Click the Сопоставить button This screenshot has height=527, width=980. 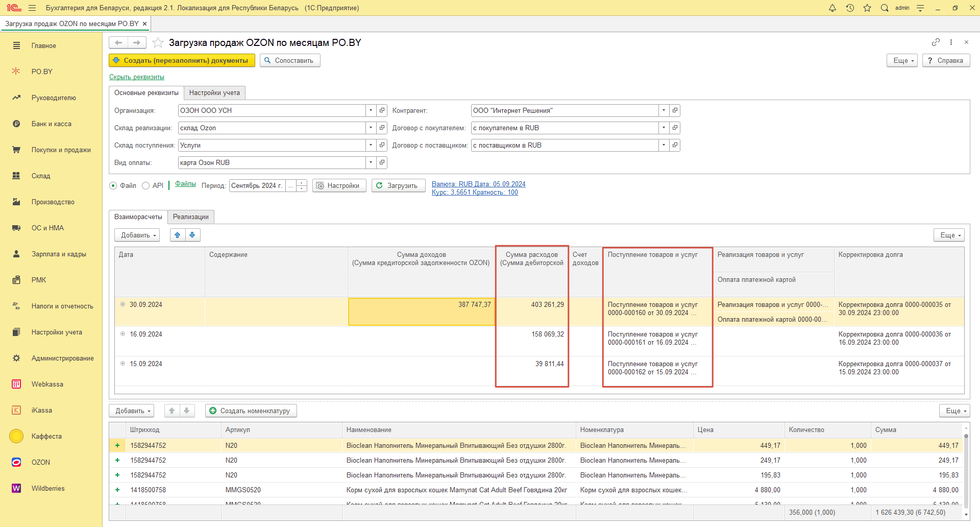(x=290, y=60)
